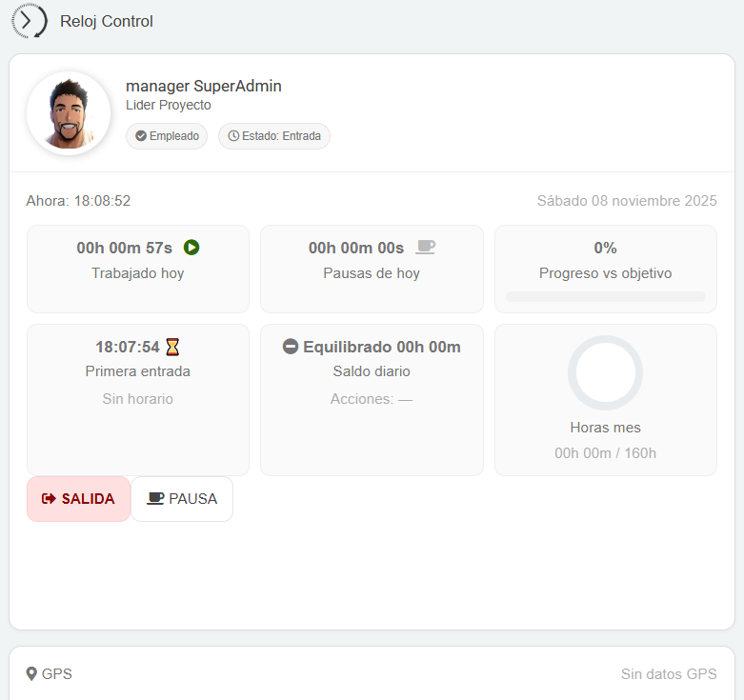Screen dimensions: 744x700
Task: Click the Primera entrada time card
Action: pyautogui.click(x=138, y=400)
